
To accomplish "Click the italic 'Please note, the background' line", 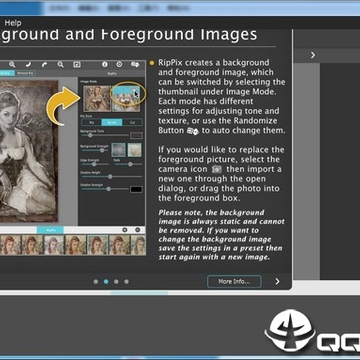I will 211,213.
